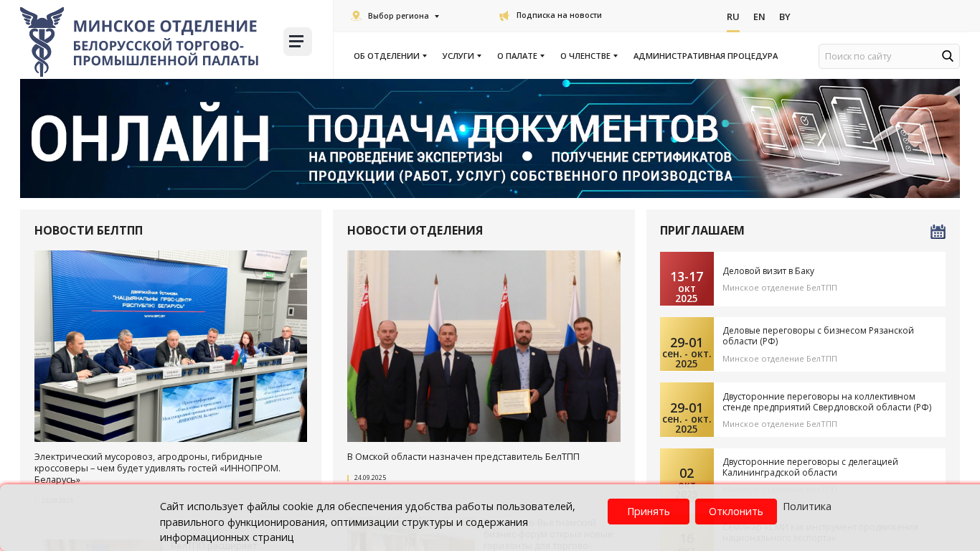Open «Деловой визит в Баку» event

coord(768,271)
